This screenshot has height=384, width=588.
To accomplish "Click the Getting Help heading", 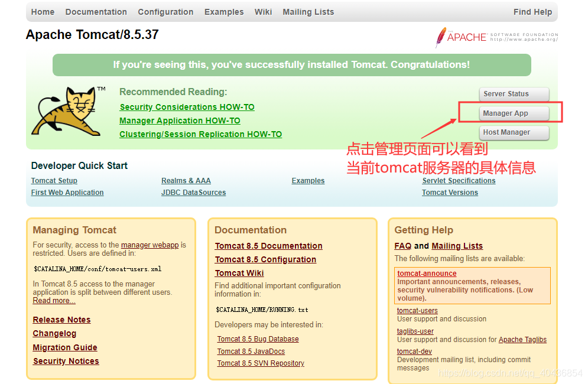I will point(424,230).
